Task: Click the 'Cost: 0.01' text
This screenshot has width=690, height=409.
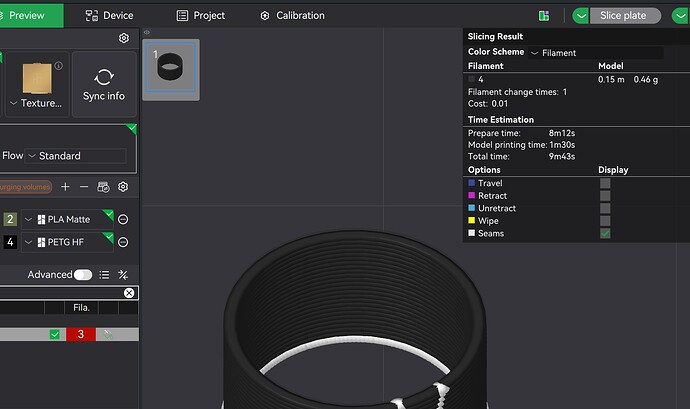Action: click(488, 104)
